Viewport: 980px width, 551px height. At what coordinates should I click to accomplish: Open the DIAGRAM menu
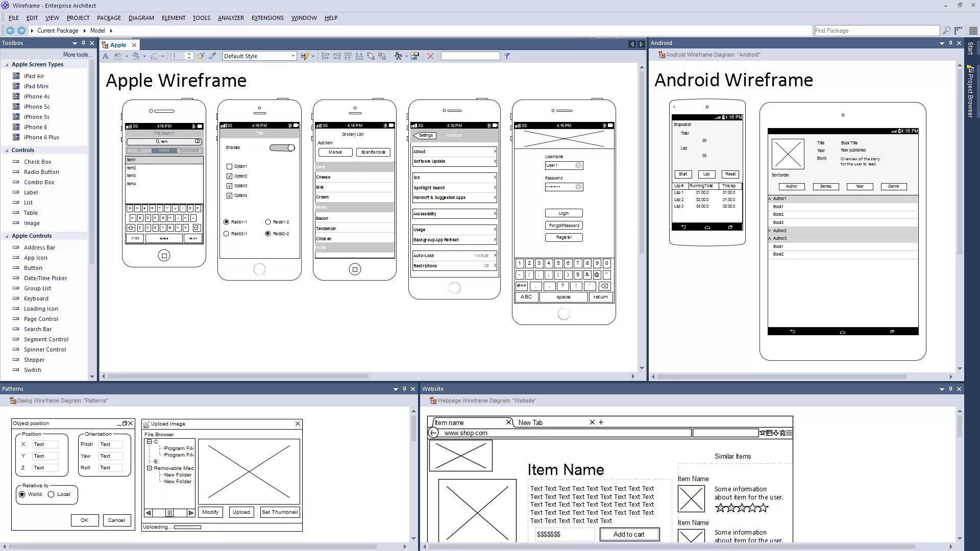[141, 18]
